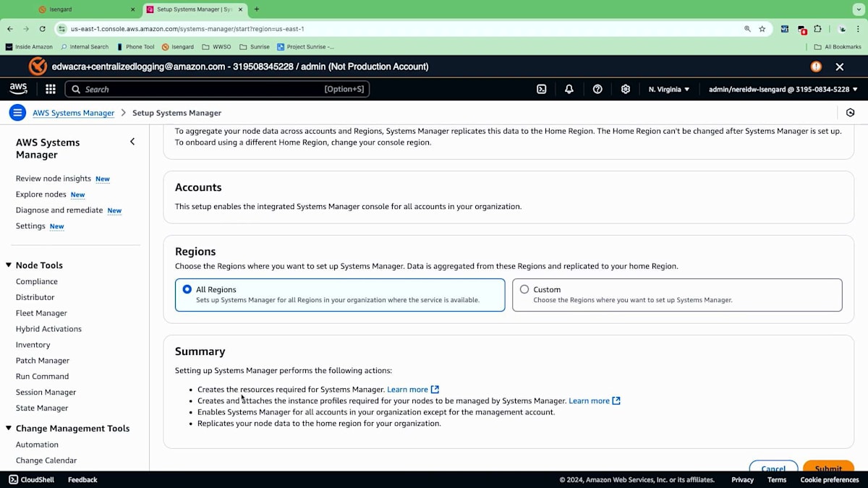Open the help question mark menu
Screen dimensions: 868x488
click(597, 89)
